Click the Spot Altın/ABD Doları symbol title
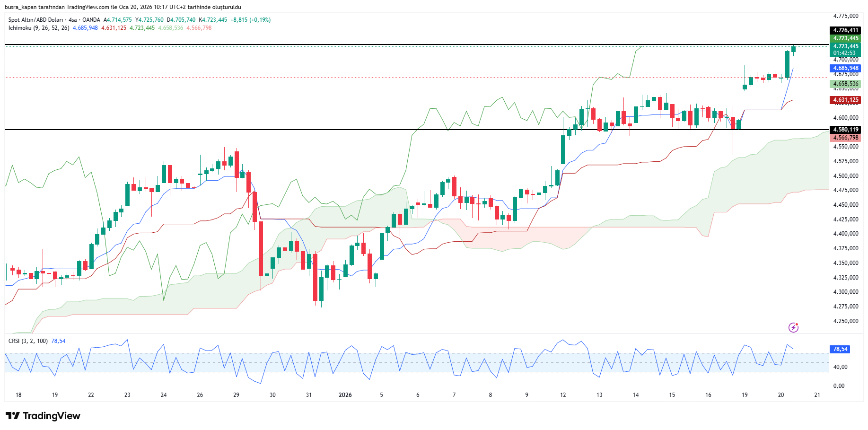 (35, 20)
